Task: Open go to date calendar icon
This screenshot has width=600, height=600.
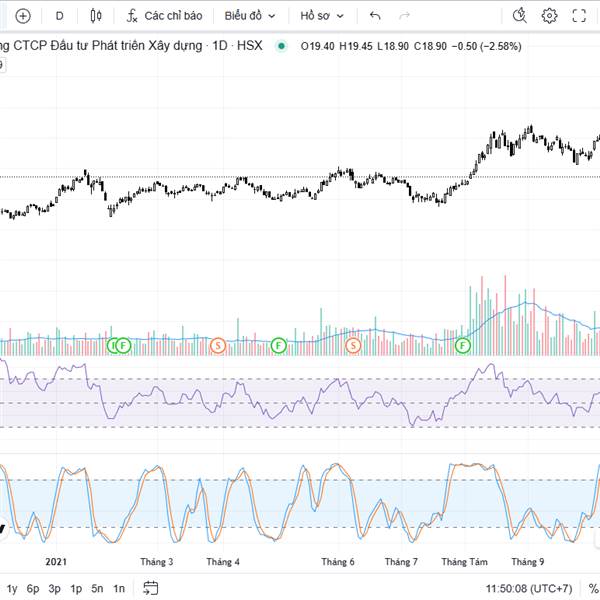Action: [151, 588]
